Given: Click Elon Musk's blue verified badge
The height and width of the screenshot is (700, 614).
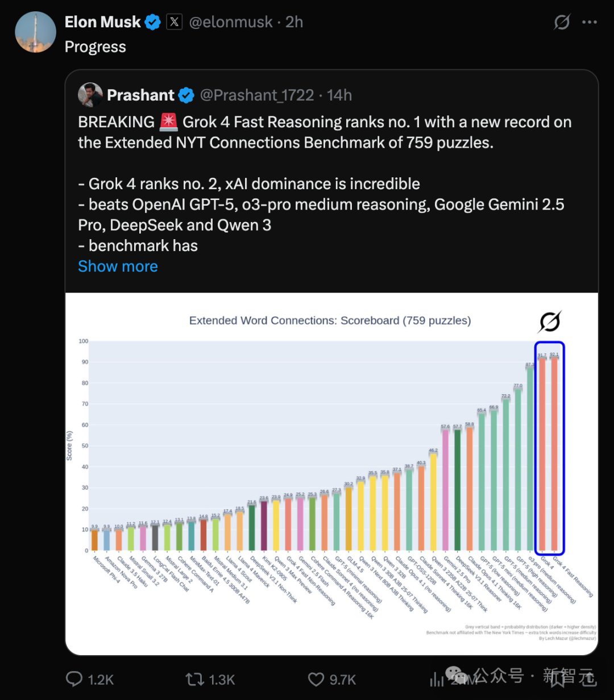Looking at the screenshot, I should click(x=152, y=22).
